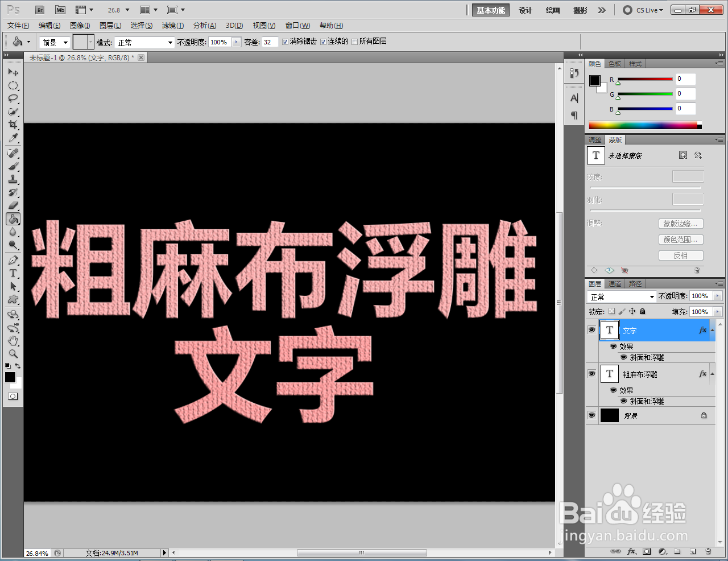The width and height of the screenshot is (728, 561).
Task: Select the Paint Bucket tool
Action: 13,218
